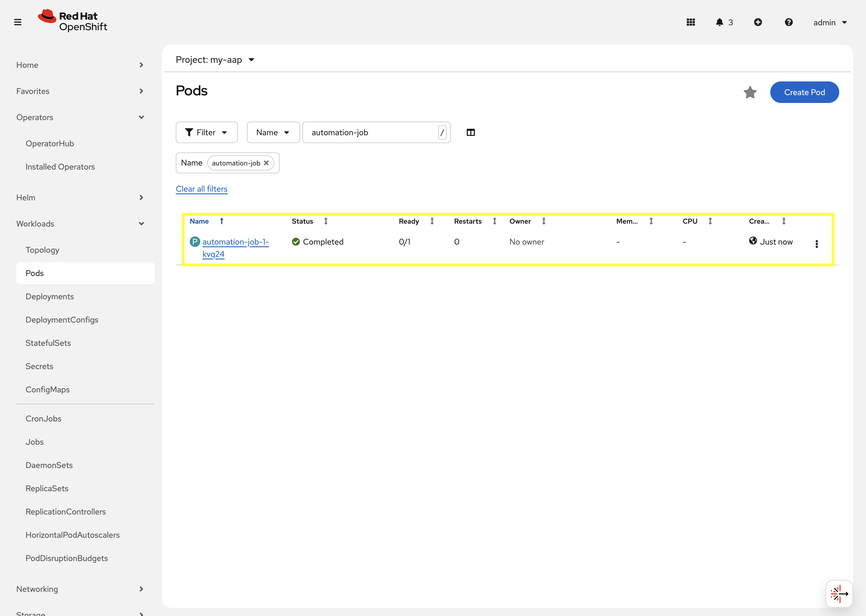Open the Project my-aap dropdown
Image resolution: width=866 pixels, height=616 pixels.
[215, 60]
